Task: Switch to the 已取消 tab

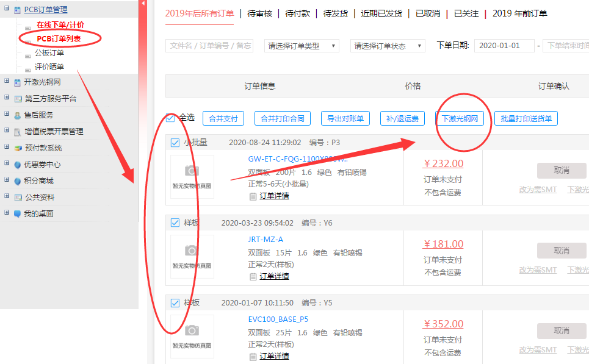Action: (x=428, y=13)
